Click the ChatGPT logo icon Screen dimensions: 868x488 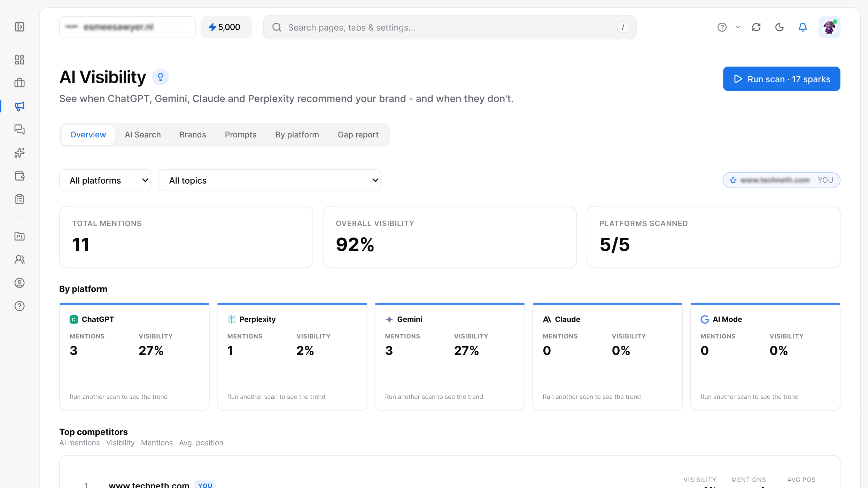coord(74,319)
